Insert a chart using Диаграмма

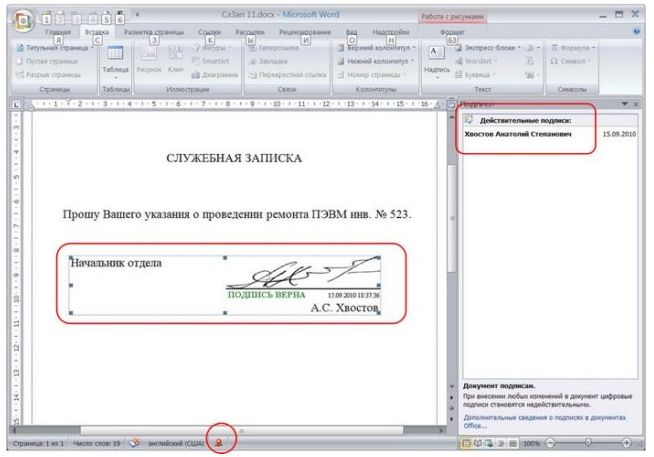click(x=214, y=75)
